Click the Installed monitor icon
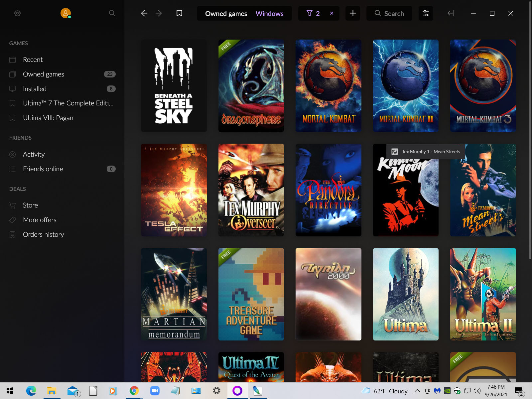Screen dimensions: 532x399 13,89
